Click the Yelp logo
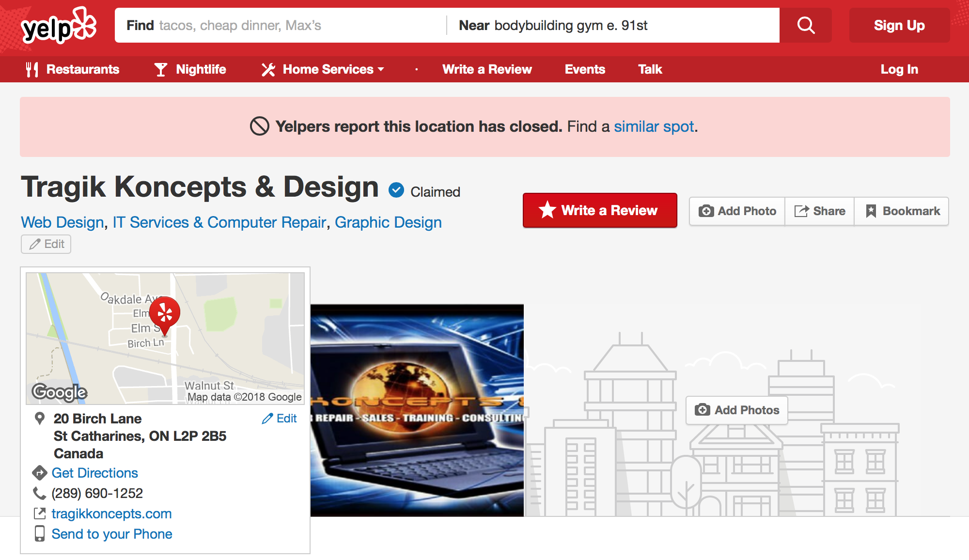The height and width of the screenshot is (560, 969). pyautogui.click(x=59, y=26)
